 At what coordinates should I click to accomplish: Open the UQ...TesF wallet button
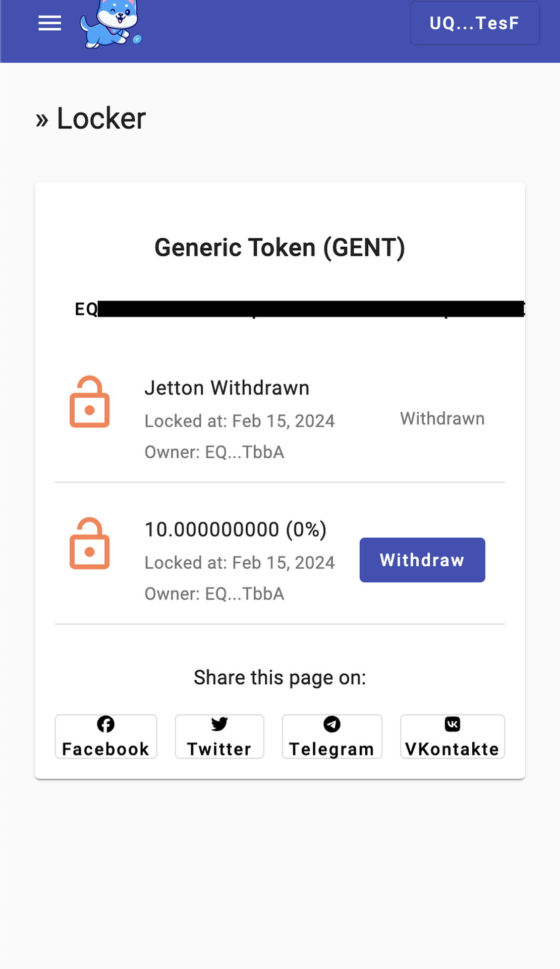click(x=475, y=23)
